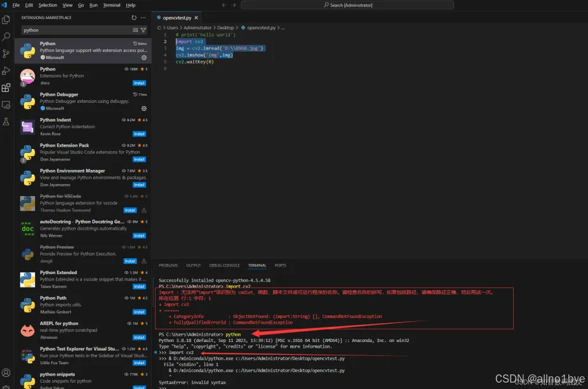Open the python snippets extension entry
The height and width of the screenshot is (389, 588).
(83, 379)
